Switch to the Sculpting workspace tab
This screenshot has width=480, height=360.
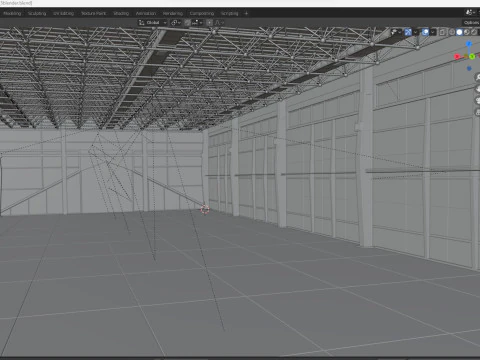click(x=37, y=13)
